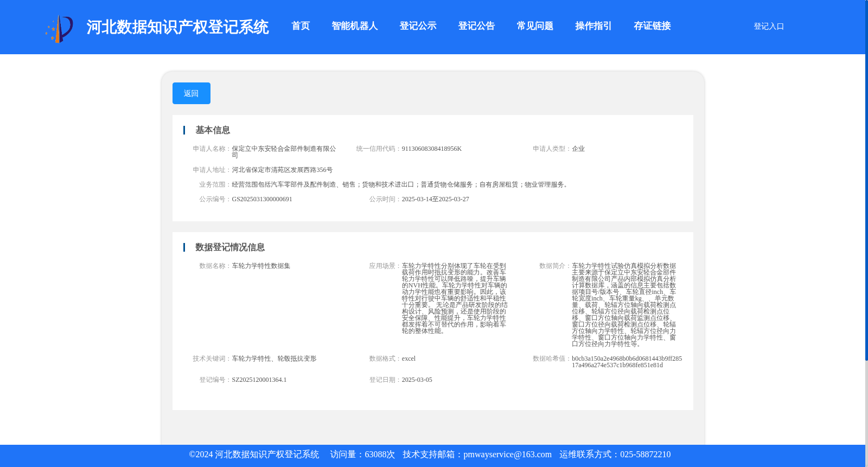Image resolution: width=868 pixels, height=467 pixels.
Task: Go to 登记公示 page
Action: tap(418, 26)
